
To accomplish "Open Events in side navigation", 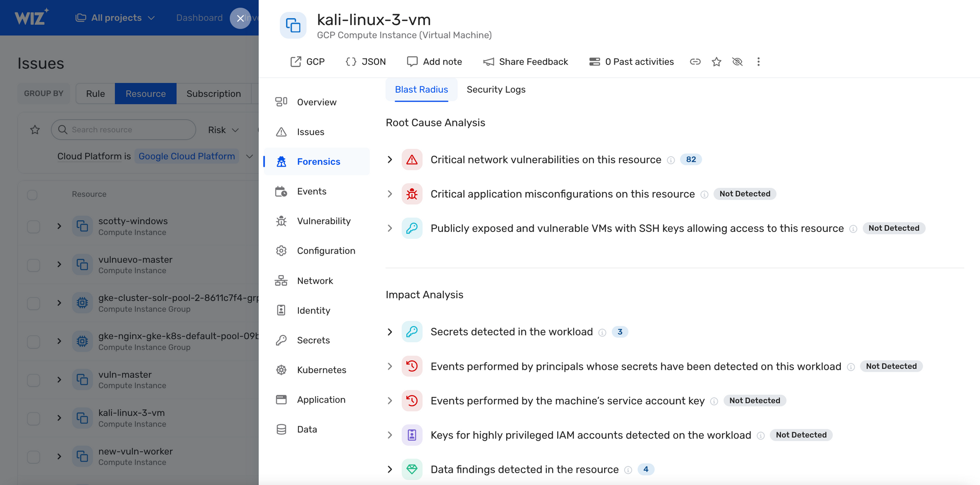I will (317, 191).
